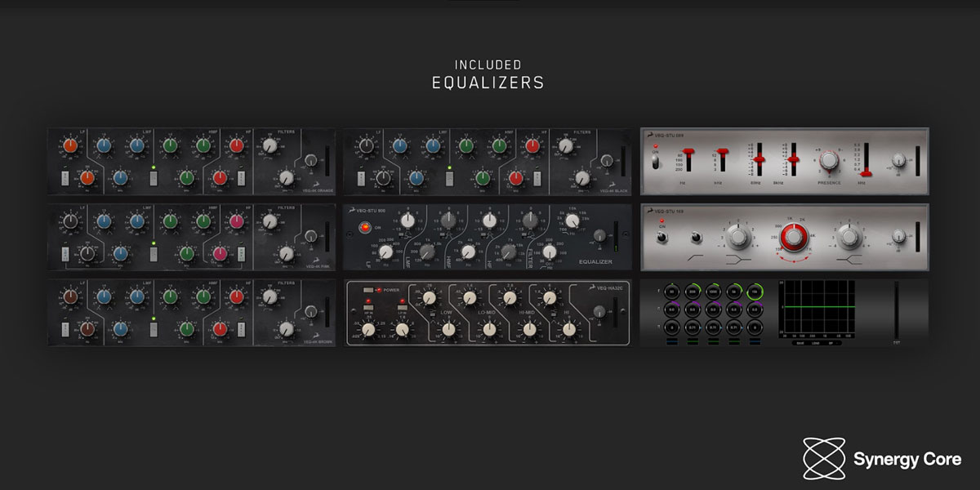Click the lower blue LMF frequency knob on VEQ-4K Orange
The height and width of the screenshot is (490, 980).
pyautogui.click(x=121, y=177)
